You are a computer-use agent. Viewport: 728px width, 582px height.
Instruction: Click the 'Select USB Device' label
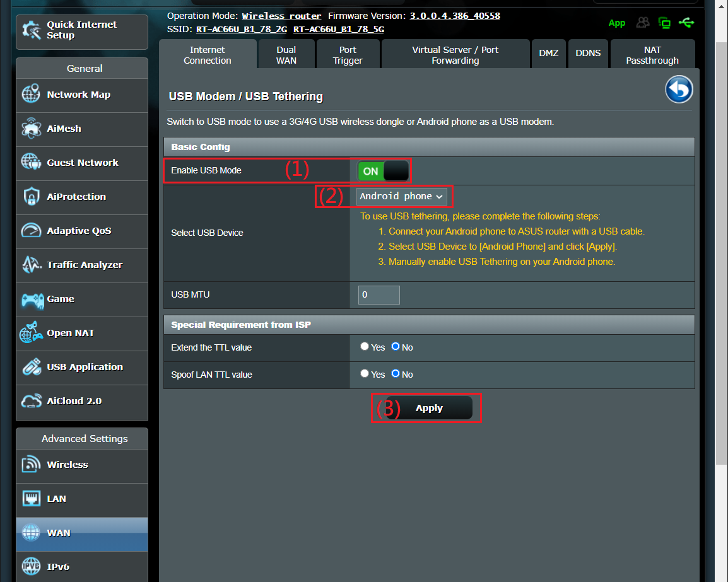click(207, 233)
